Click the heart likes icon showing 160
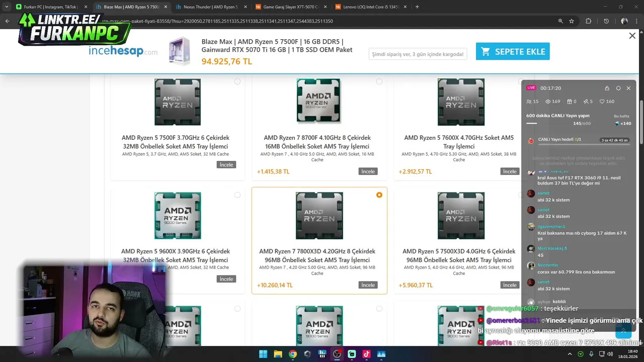 pos(602,102)
